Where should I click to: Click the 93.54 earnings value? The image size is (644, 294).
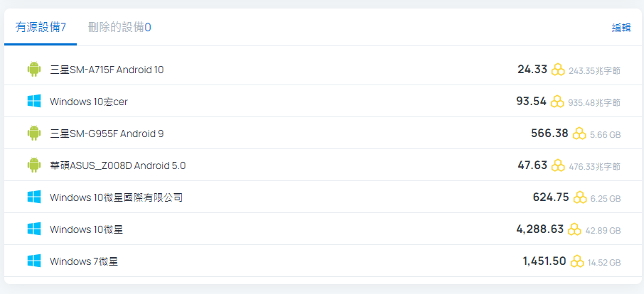[532, 102]
